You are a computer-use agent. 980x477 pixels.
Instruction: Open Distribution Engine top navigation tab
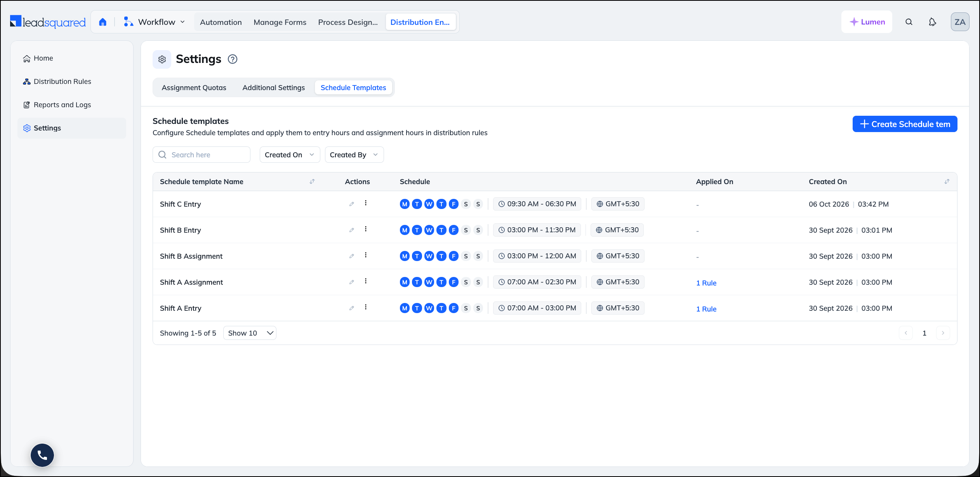(x=420, y=22)
